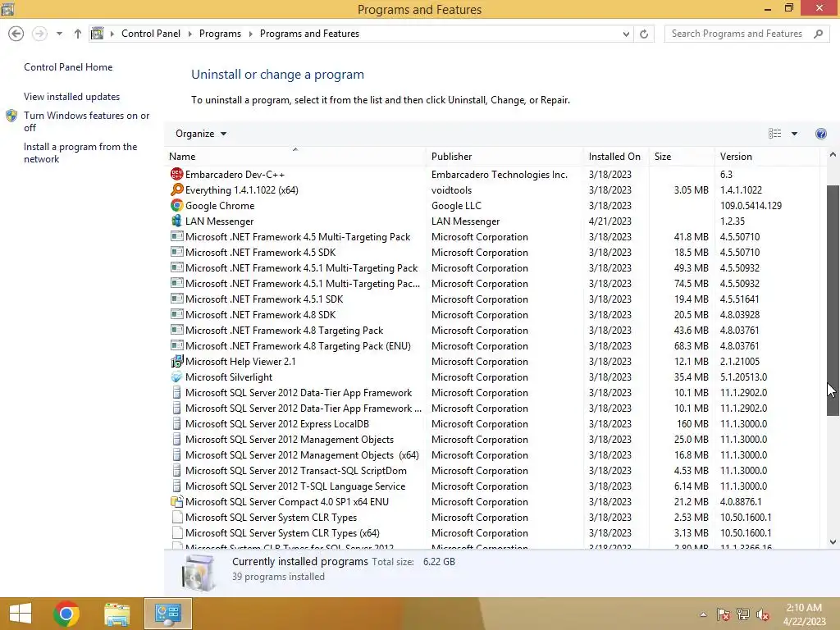Click the Microsoft Silverlight icon
Image resolution: width=840 pixels, height=630 pixels.
(177, 377)
